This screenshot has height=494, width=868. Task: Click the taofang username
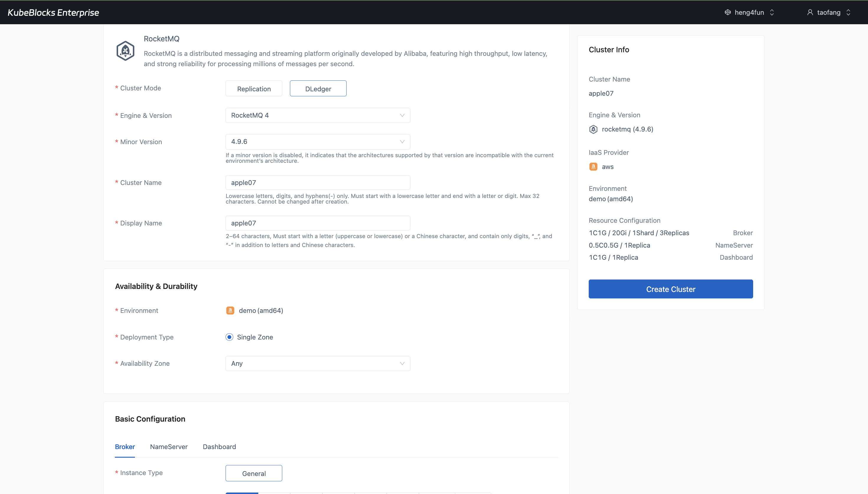coord(828,12)
